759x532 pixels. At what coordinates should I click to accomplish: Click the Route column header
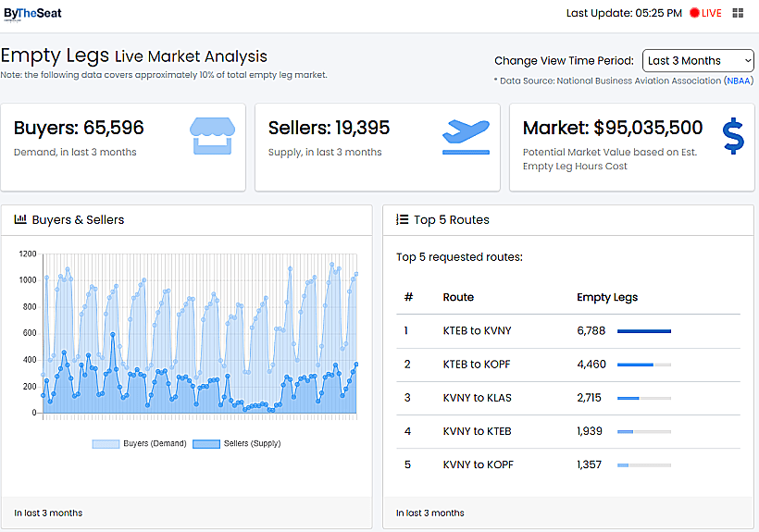[458, 297]
